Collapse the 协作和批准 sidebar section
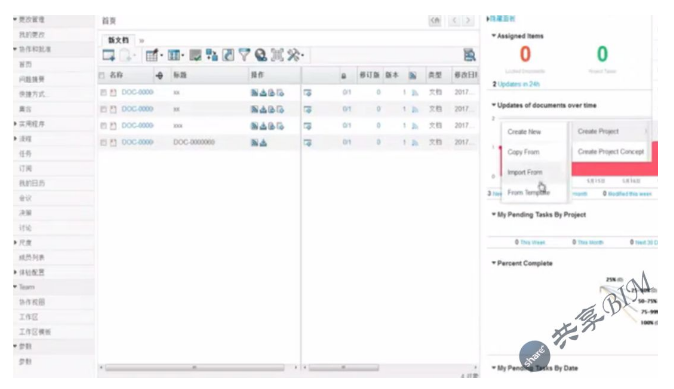Screen dimensions: 674x389 (15, 49)
